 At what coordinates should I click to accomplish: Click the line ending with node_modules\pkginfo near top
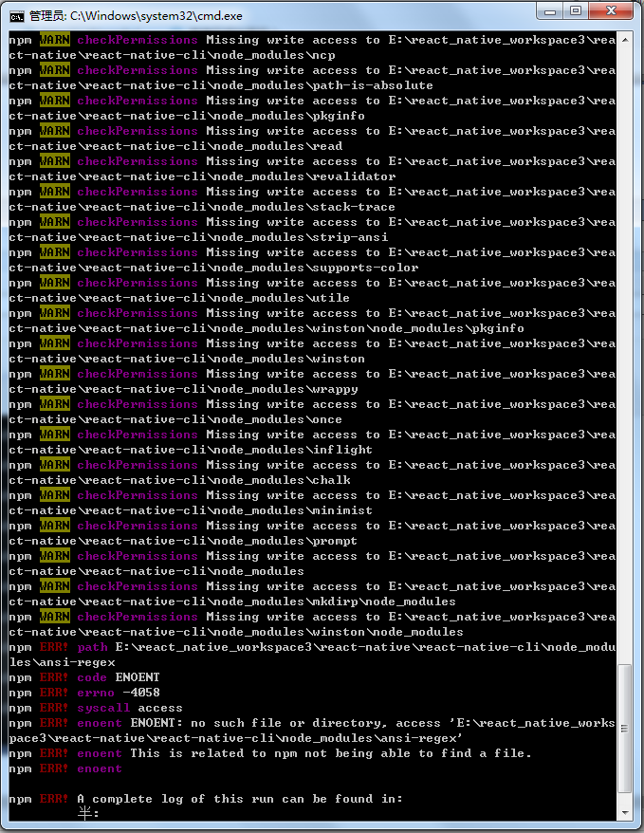coord(187,116)
